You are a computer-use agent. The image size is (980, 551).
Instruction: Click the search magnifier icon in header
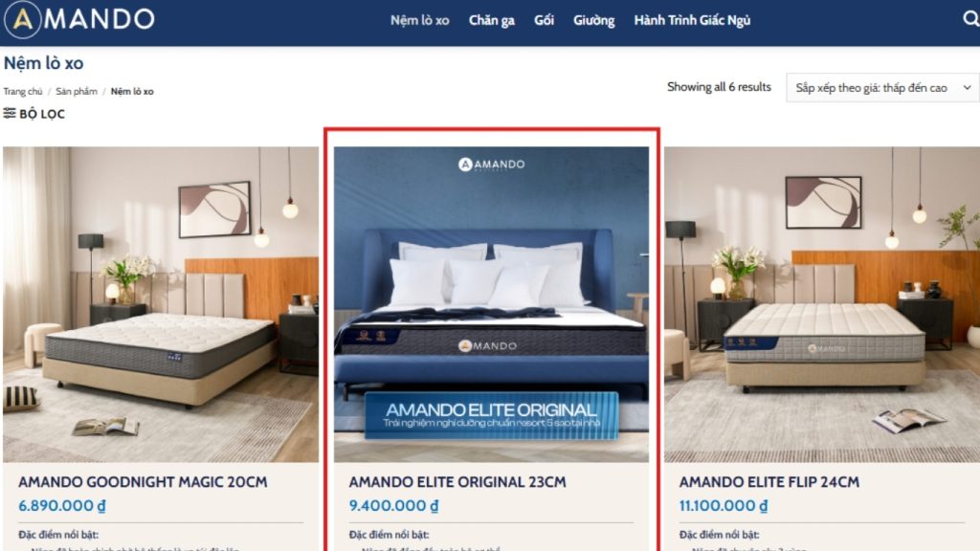click(x=971, y=19)
